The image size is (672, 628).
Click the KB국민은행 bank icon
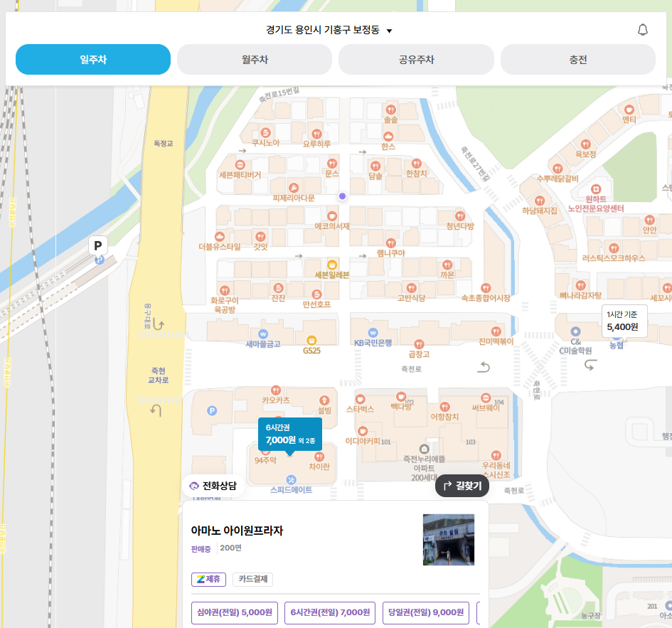pyautogui.click(x=373, y=333)
